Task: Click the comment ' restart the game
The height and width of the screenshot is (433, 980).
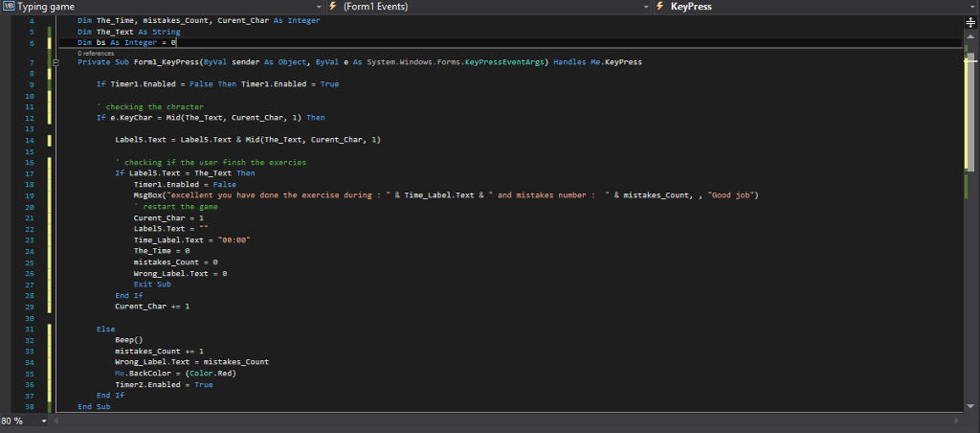Action: tap(174, 207)
